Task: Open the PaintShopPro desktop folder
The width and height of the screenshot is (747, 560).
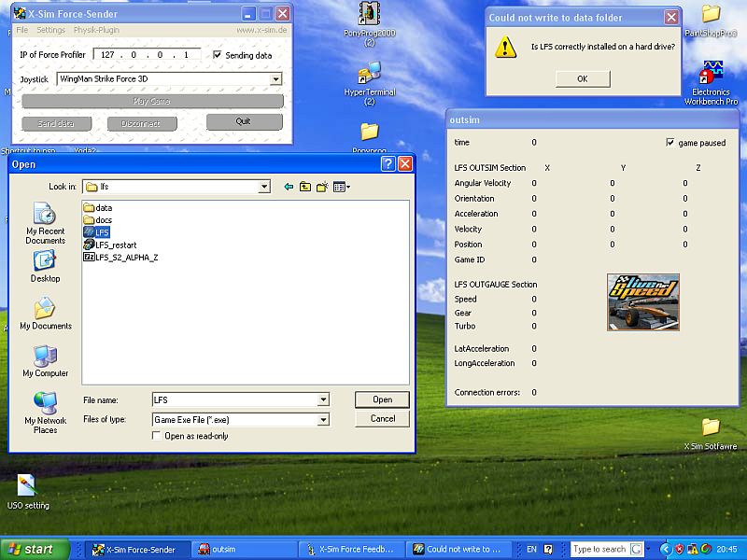Action: tap(711, 21)
